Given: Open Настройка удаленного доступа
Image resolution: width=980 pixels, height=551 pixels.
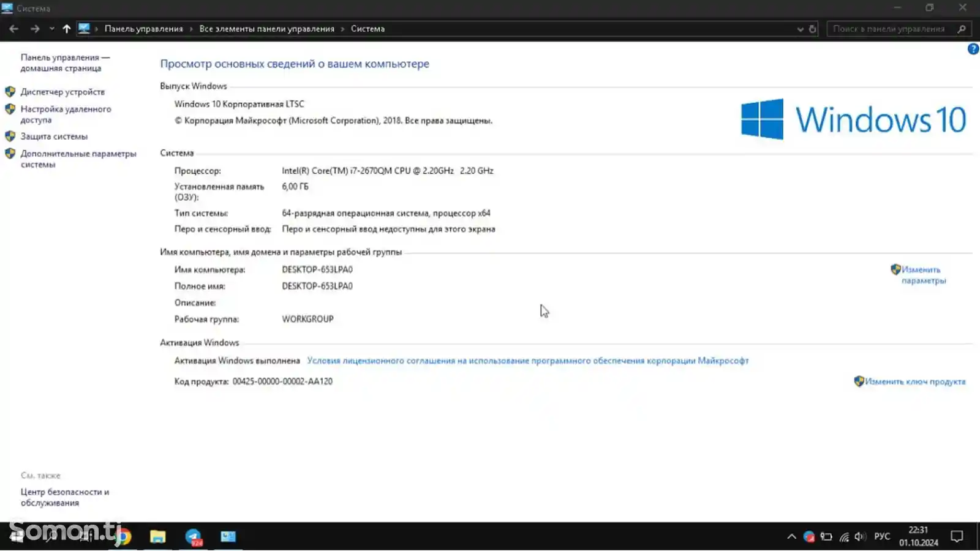Looking at the screenshot, I should pos(66,114).
